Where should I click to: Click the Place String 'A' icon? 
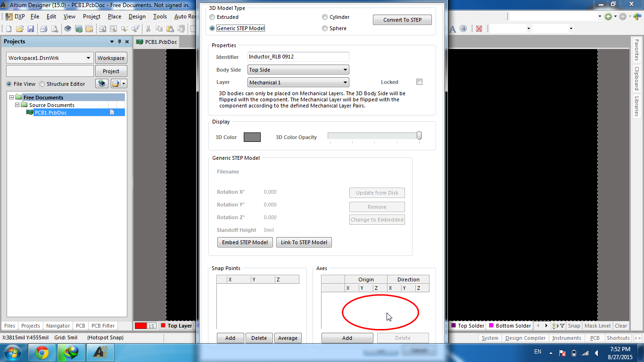coord(453,29)
